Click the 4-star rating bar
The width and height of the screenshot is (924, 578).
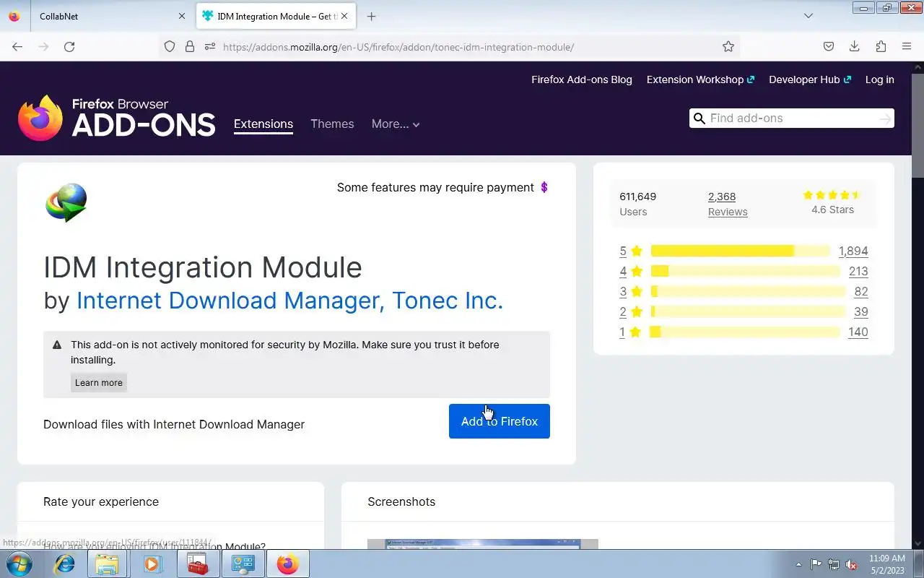[746, 271]
